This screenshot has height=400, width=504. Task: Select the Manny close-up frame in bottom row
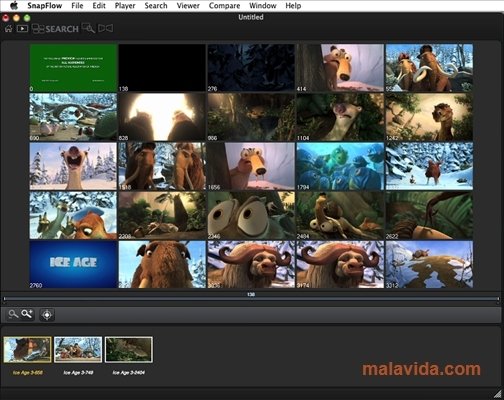click(x=162, y=264)
